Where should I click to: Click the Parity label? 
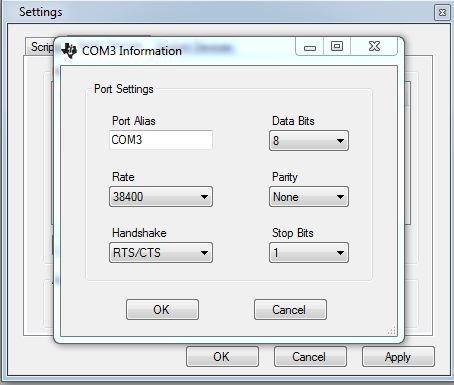[x=285, y=177]
